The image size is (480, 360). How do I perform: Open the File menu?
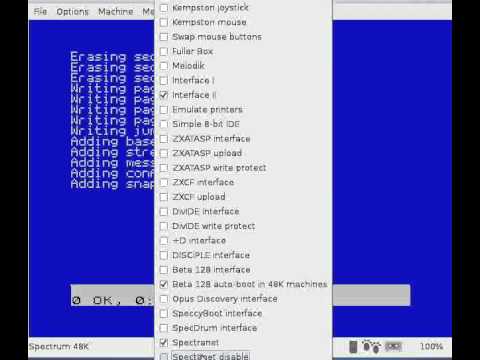point(40,12)
